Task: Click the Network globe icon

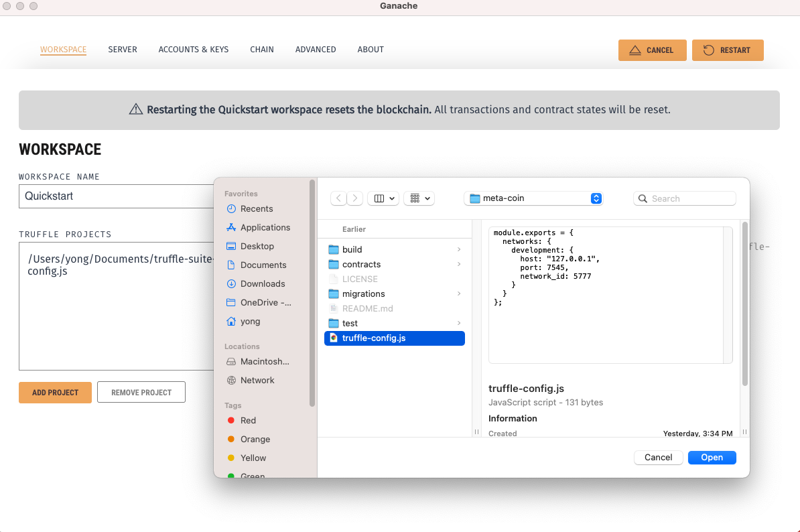Action: [231, 380]
